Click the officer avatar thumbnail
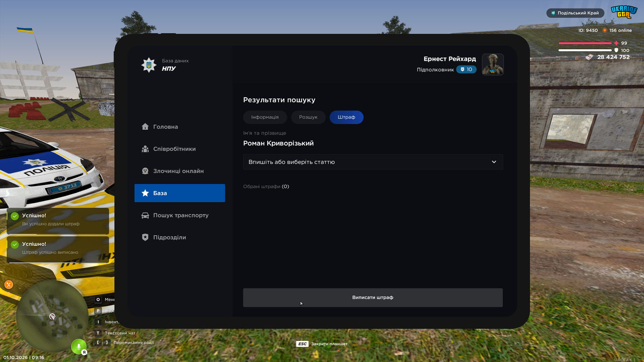Screen dimensions: 644x362 [493, 64]
